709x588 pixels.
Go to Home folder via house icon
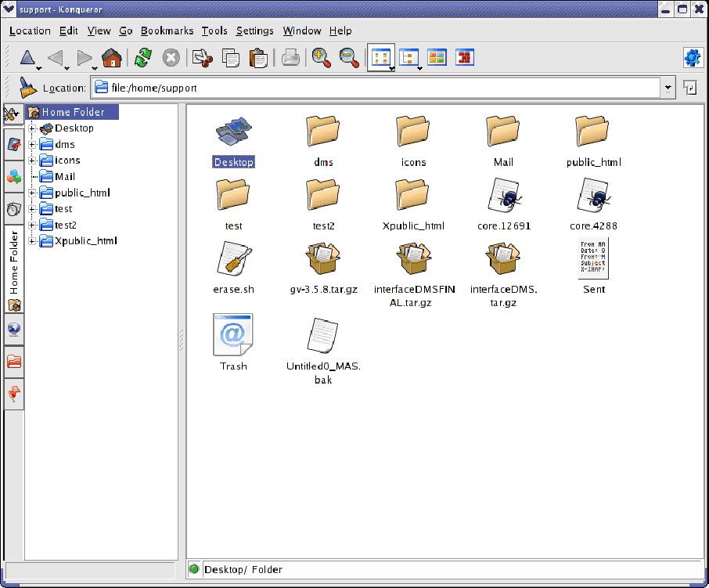[112, 57]
